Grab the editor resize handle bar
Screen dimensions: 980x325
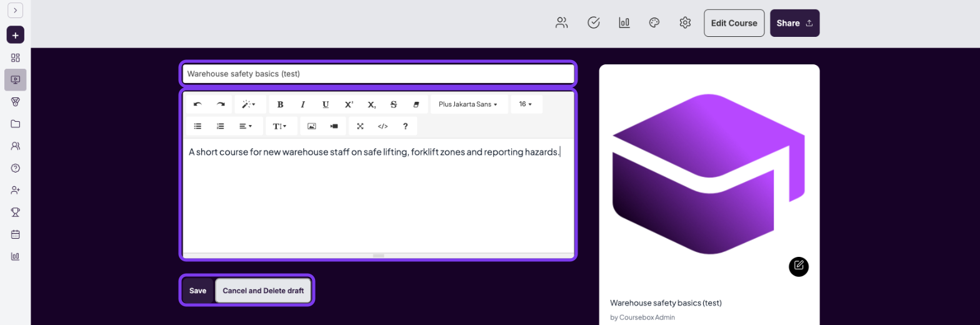(378, 256)
